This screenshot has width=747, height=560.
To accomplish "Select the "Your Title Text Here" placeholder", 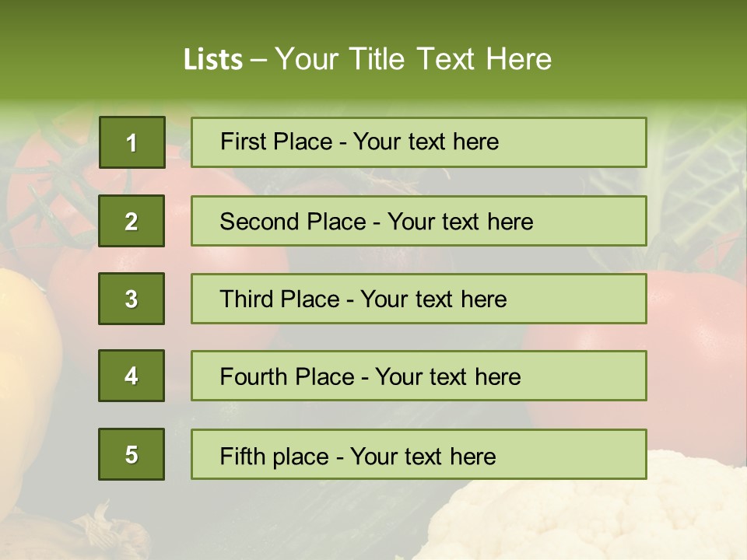I will coord(413,59).
